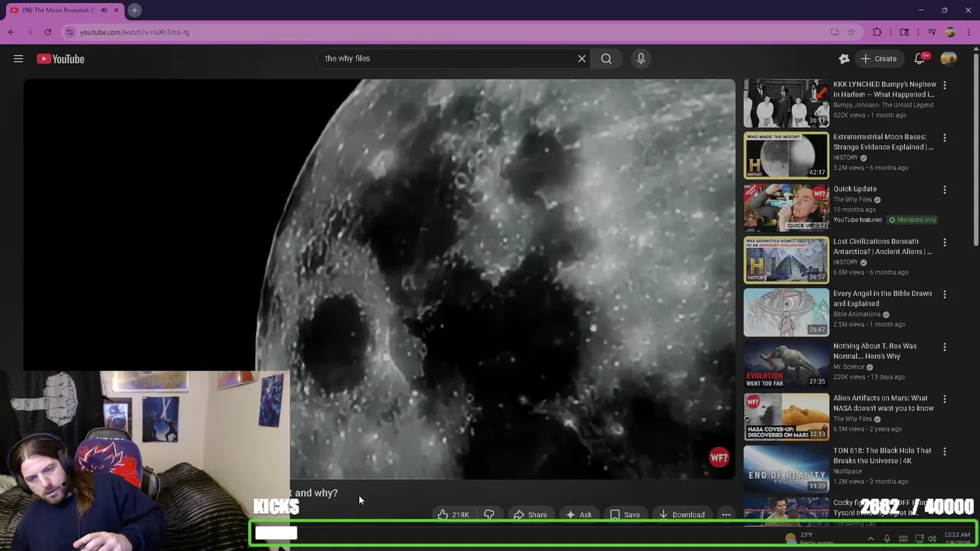Clear the search box text
This screenshot has height=551, width=980.
point(582,58)
